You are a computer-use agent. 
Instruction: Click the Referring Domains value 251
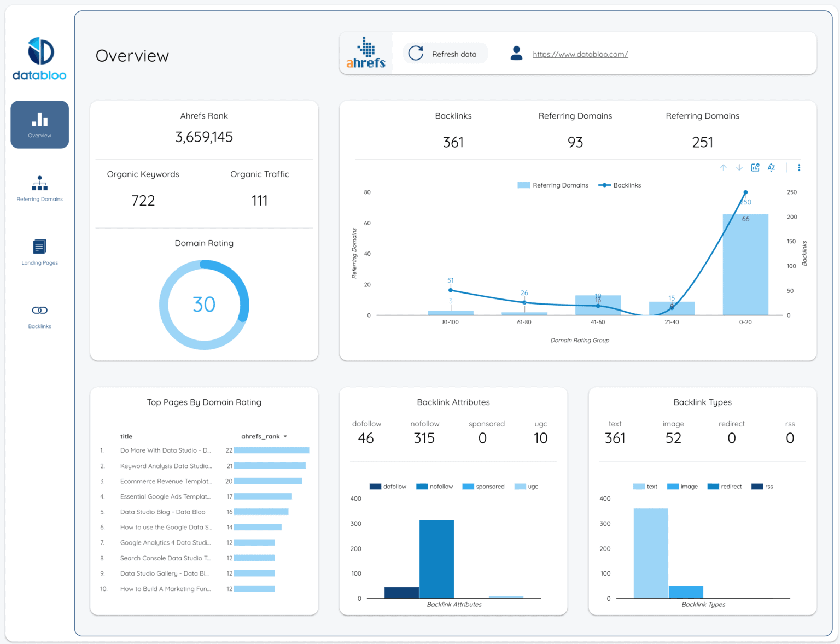pyautogui.click(x=703, y=143)
